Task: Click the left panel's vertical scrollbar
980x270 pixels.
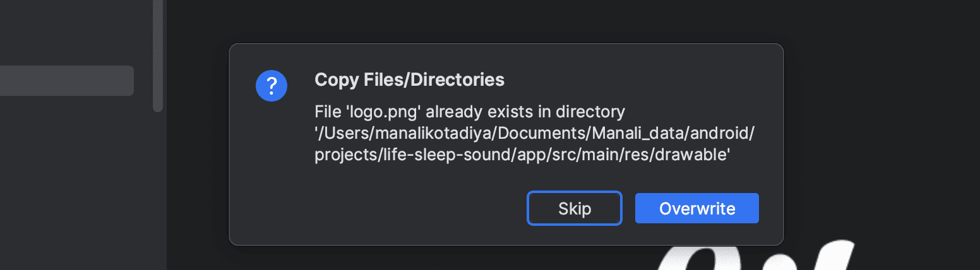Action: pos(158,57)
